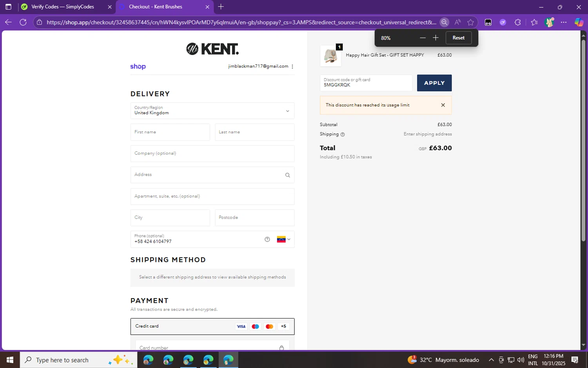
Task: Decrease zoom with minus button
Action: (x=423, y=38)
